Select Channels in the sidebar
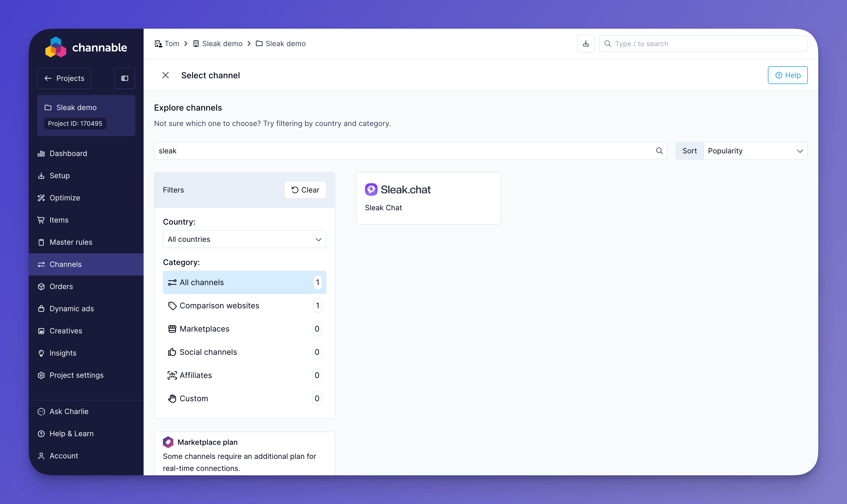 86,264
